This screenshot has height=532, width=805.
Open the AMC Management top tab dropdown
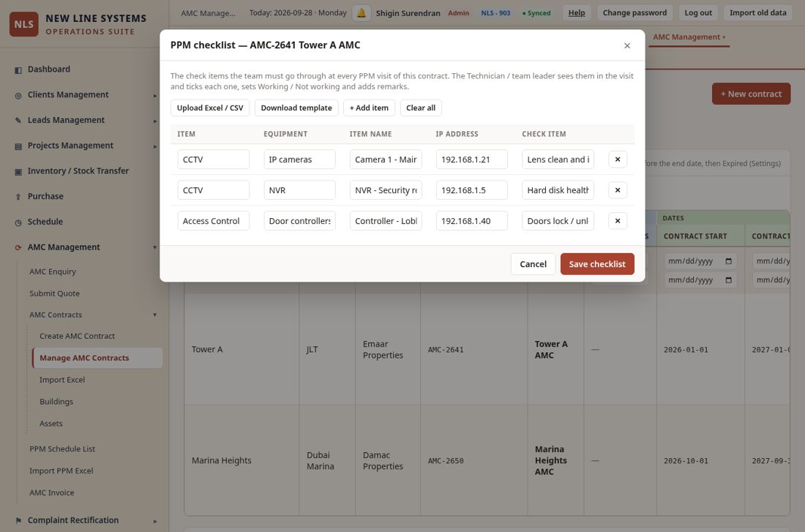pos(689,37)
